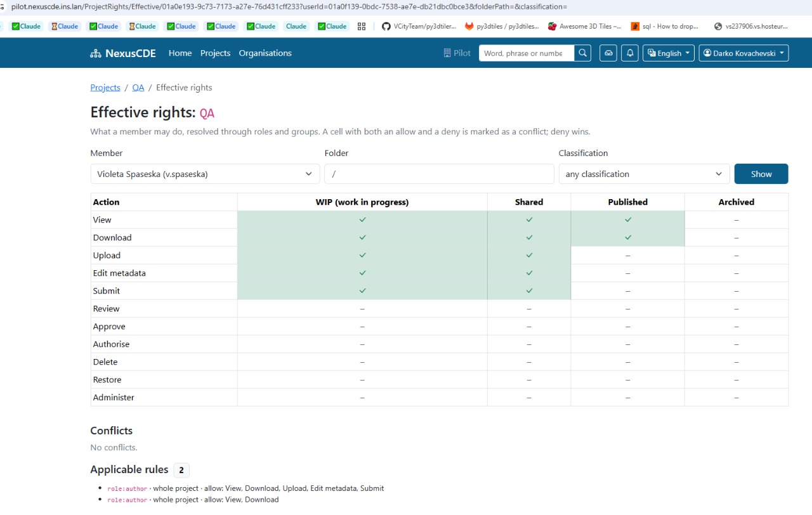This screenshot has width=812, height=515.
Task: Click the browser address bar URL
Action: tap(289, 7)
